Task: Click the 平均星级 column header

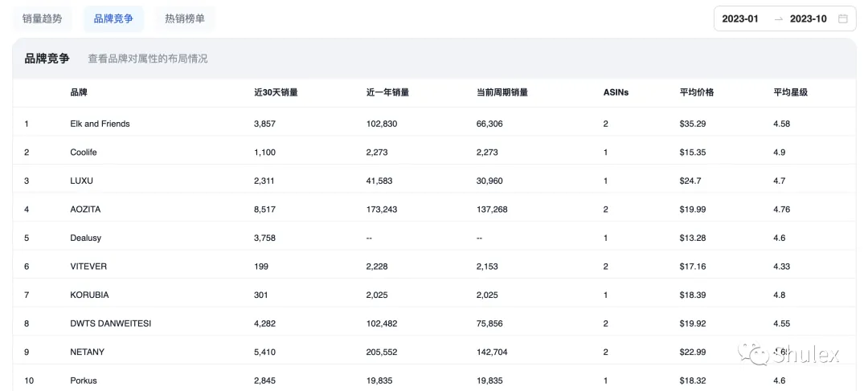Action: tap(791, 92)
